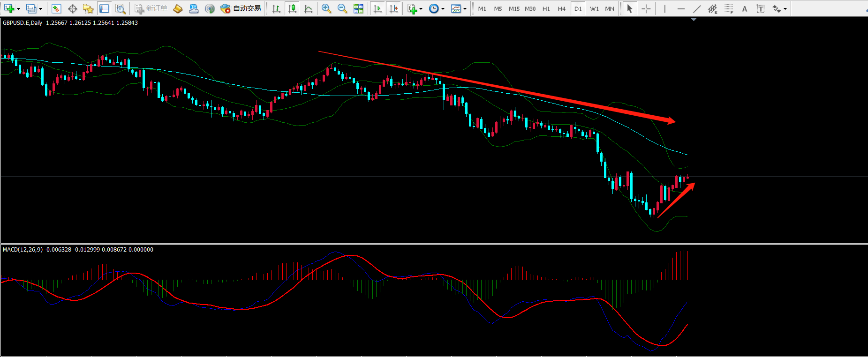Select the M15 timeframe

tap(514, 8)
